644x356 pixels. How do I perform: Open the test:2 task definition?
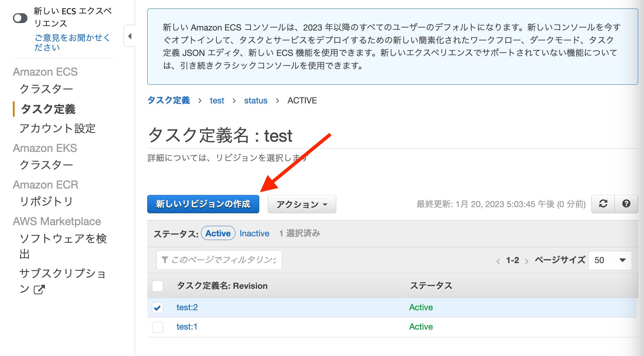187,308
